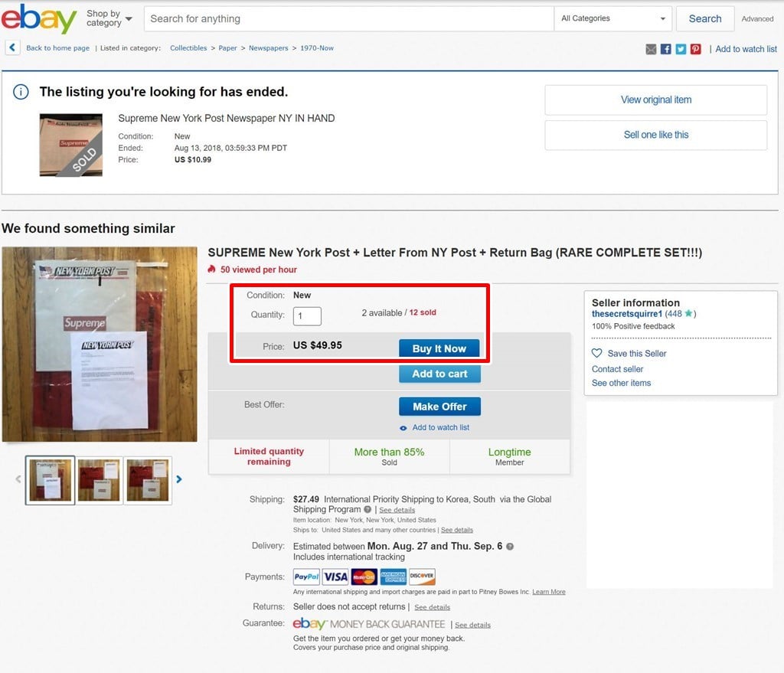Click the back arrow to home page
Image resolution: width=784 pixels, height=673 pixels.
point(12,47)
